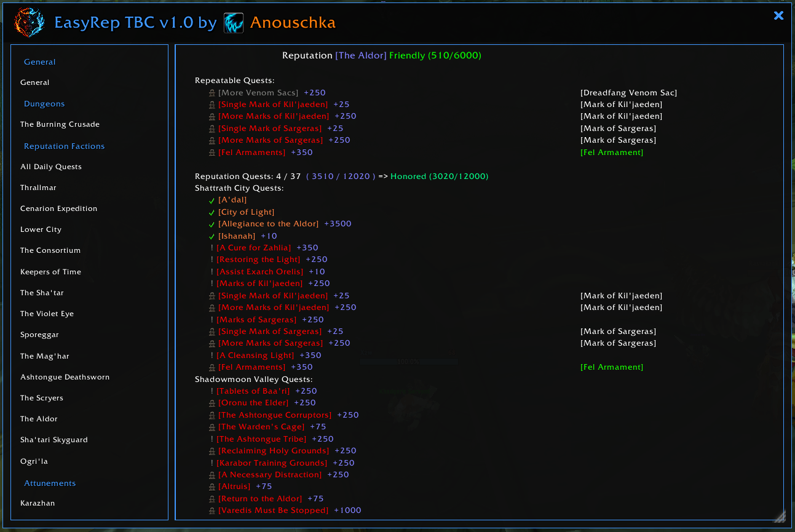Viewport: 795px width, 532px height.
Task: Click the City of Light quest
Action: click(x=247, y=212)
